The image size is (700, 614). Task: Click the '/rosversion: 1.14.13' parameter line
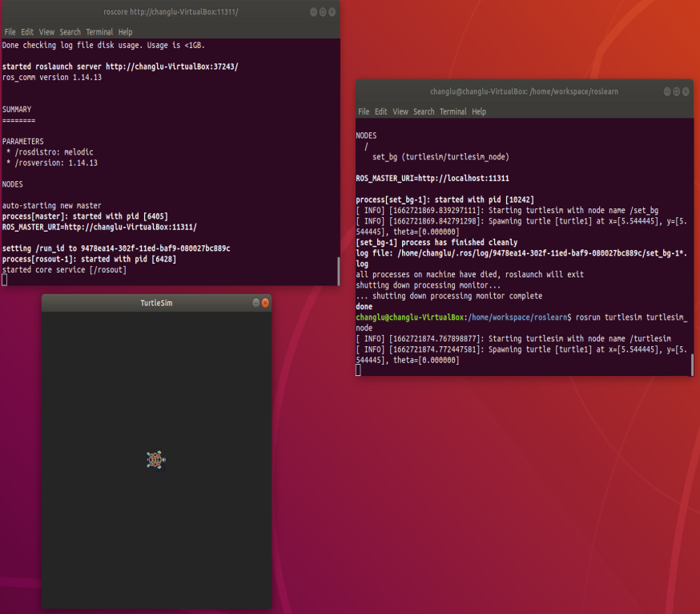pyautogui.click(x=52, y=163)
